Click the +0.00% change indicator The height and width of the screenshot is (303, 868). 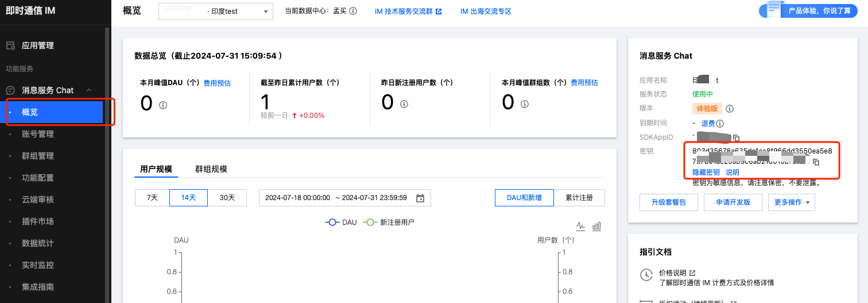point(308,116)
